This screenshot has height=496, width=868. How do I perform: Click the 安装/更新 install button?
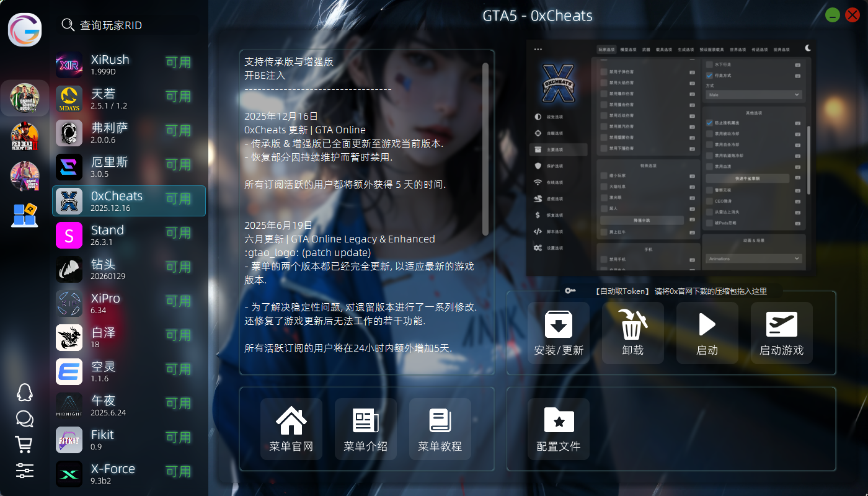(558, 333)
